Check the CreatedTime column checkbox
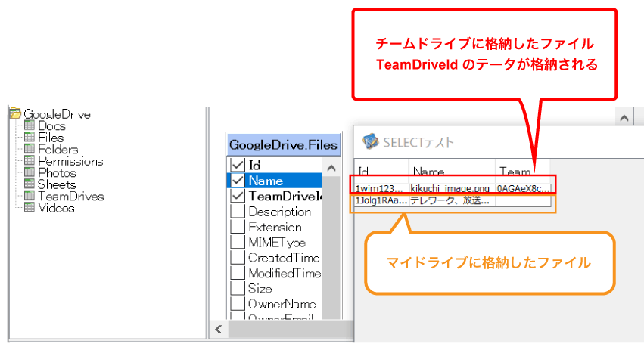Screen dimensions: 644x347 click(238, 257)
